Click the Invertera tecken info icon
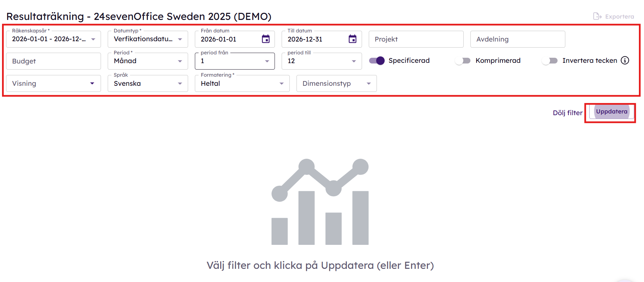The height and width of the screenshot is (282, 644). pyautogui.click(x=625, y=60)
